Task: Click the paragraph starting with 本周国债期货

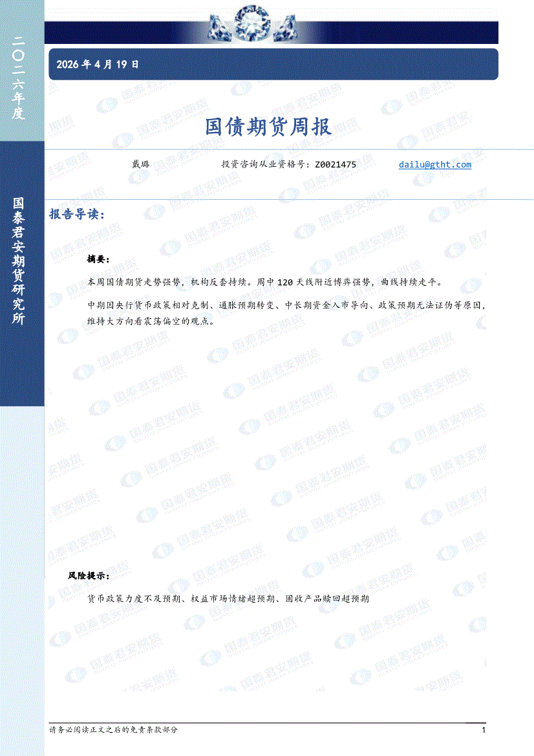Action: pos(265,282)
